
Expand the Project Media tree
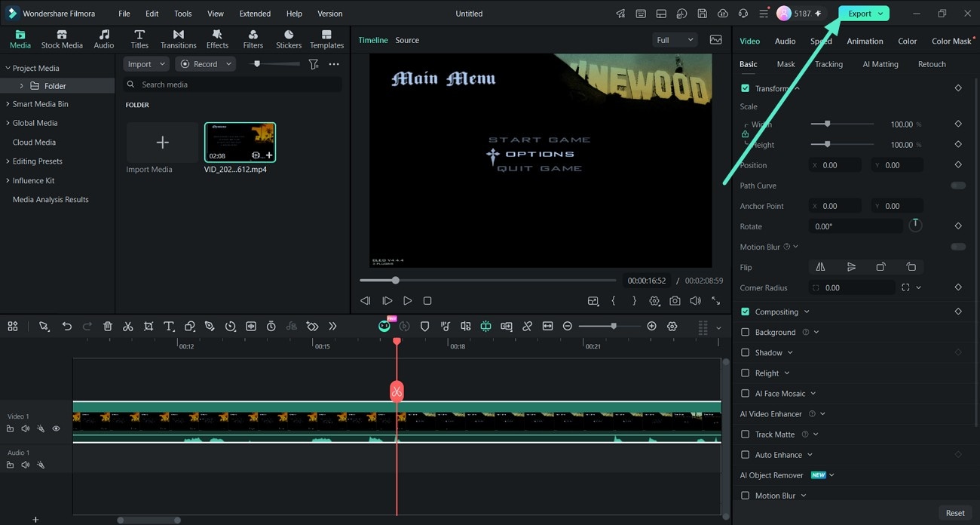(8, 68)
